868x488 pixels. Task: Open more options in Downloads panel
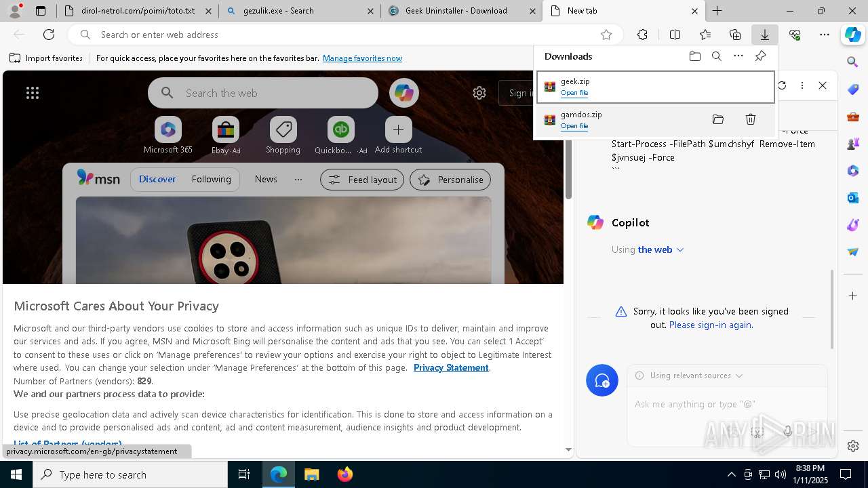coord(738,56)
